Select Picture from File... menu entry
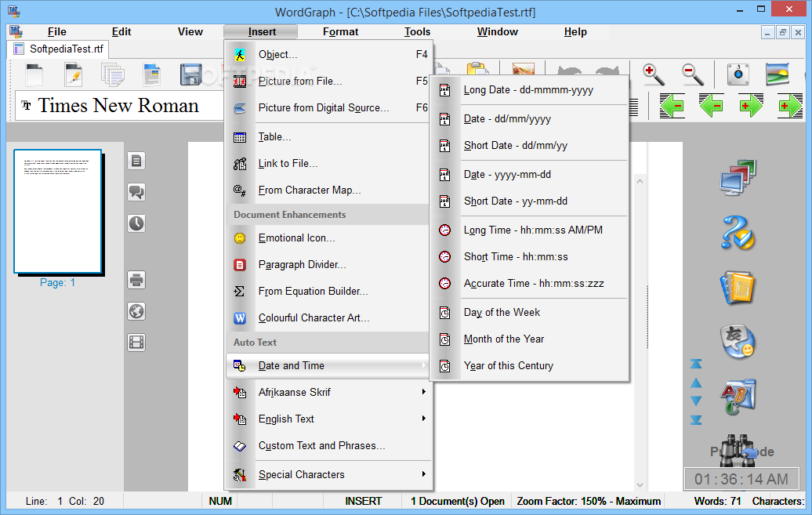 point(329,82)
